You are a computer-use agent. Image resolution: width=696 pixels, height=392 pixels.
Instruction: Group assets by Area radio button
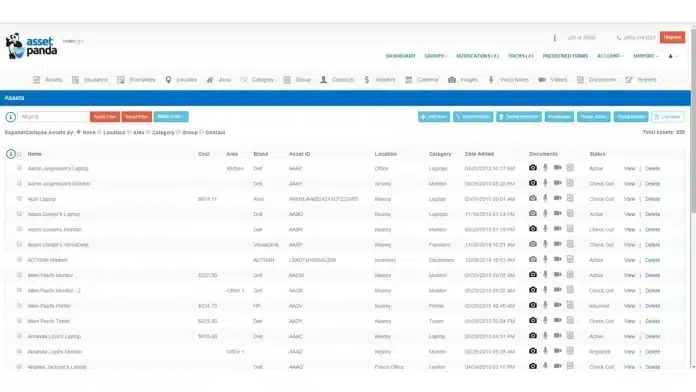point(129,132)
